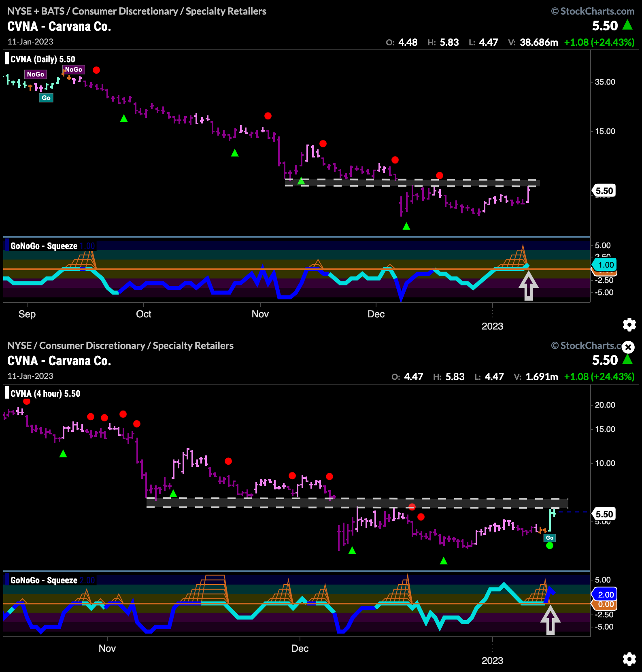Click the daily chart open value 4.48
Viewport: 642px width, 672px height.
408,42
